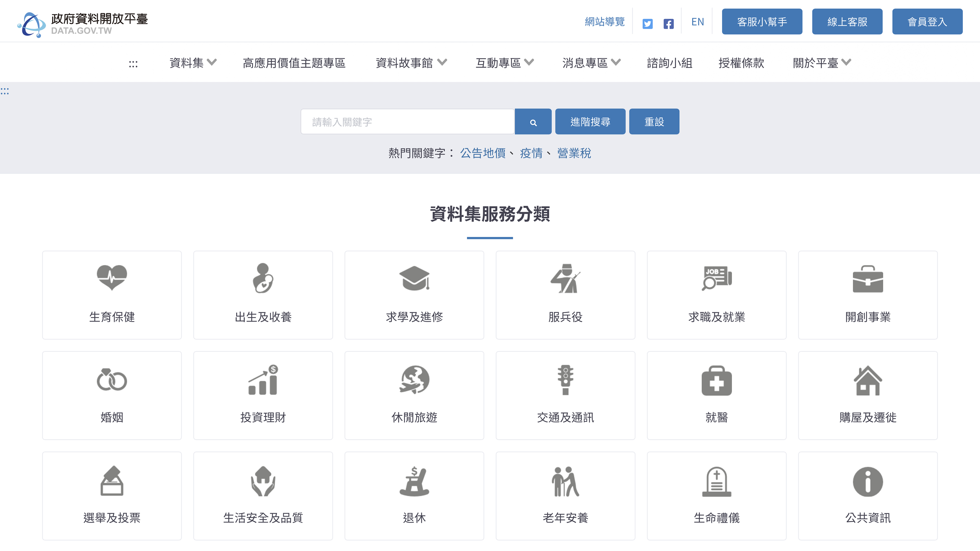Select the 就醫 medical kit icon

click(716, 380)
